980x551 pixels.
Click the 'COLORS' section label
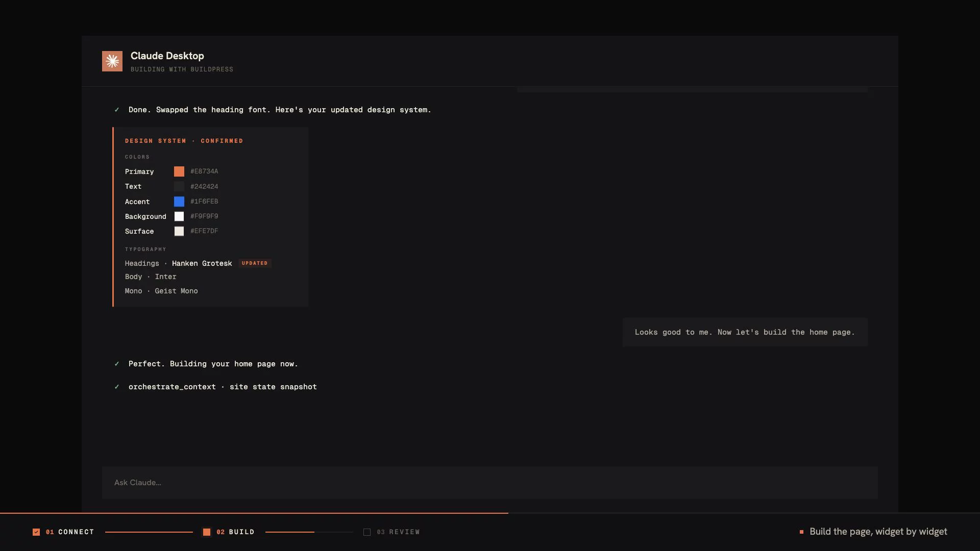coord(137,157)
